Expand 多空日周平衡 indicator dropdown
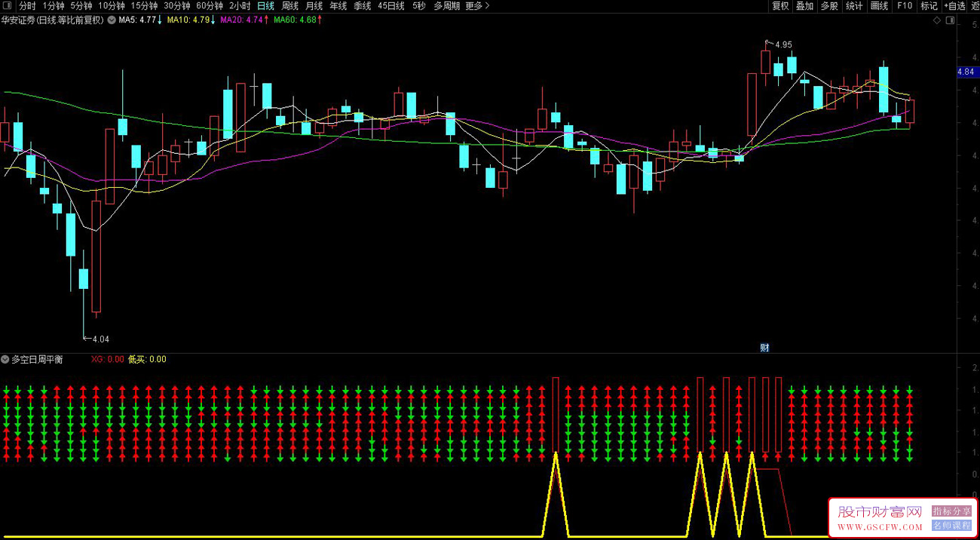Viewport: 980px width, 540px height. [x=5, y=360]
